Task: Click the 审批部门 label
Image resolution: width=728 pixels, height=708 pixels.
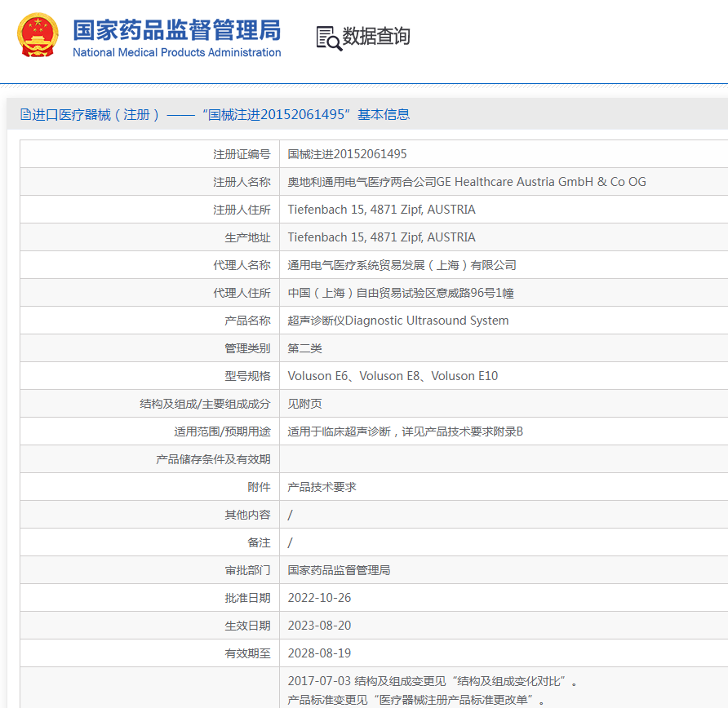Action: (x=247, y=570)
